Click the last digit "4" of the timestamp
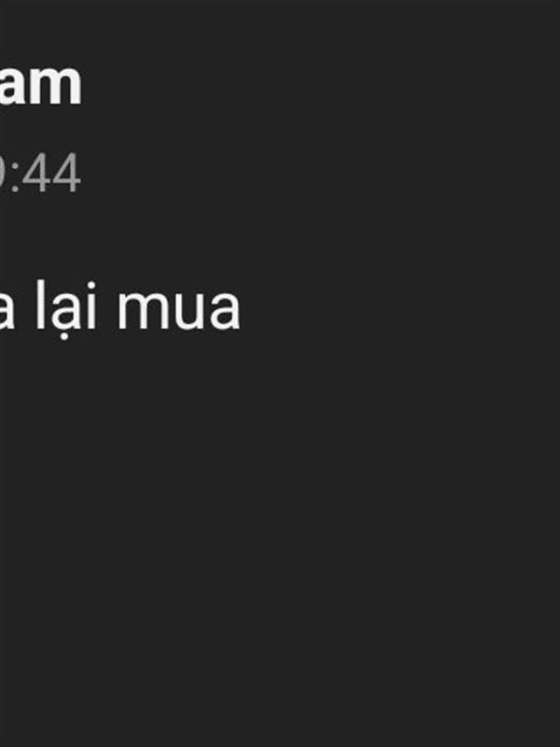The width and height of the screenshot is (560, 747). 66,173
